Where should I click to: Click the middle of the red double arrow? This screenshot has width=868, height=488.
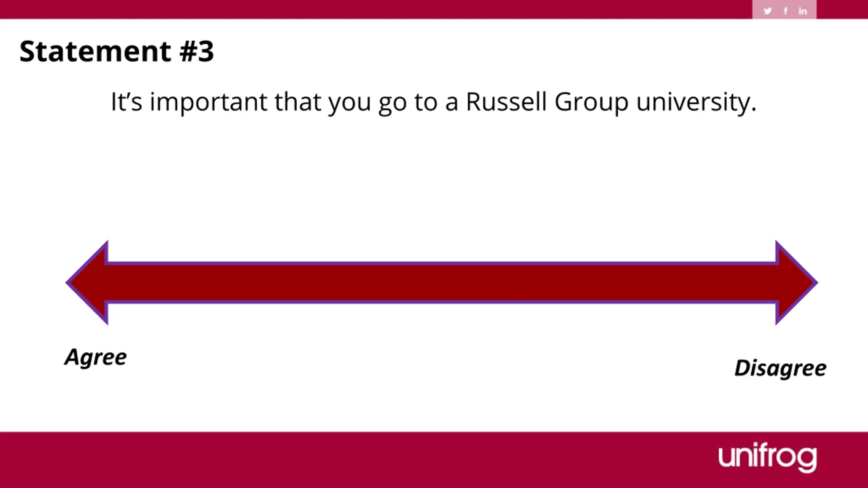pyautogui.click(x=442, y=283)
